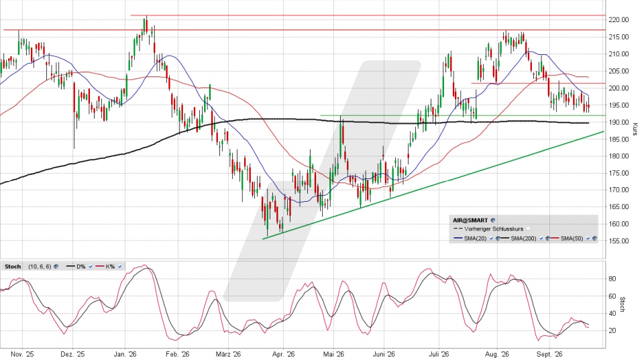Viewport: 644px width, 362px height.
Task: Click the AIR@SMART legend title
Action: (x=470, y=221)
